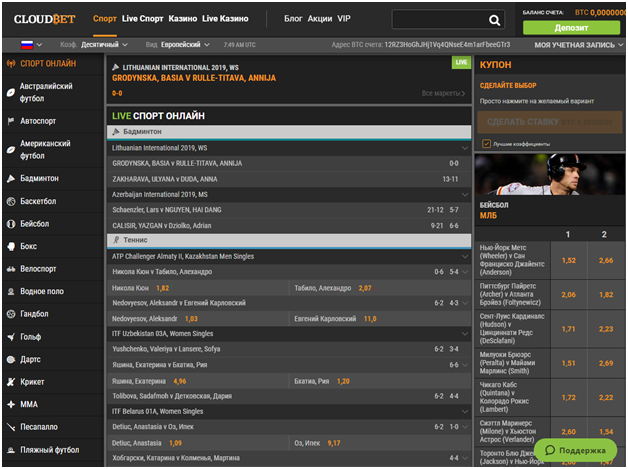Click the ММА icon
The height and width of the screenshot is (469, 628).
coord(11,405)
